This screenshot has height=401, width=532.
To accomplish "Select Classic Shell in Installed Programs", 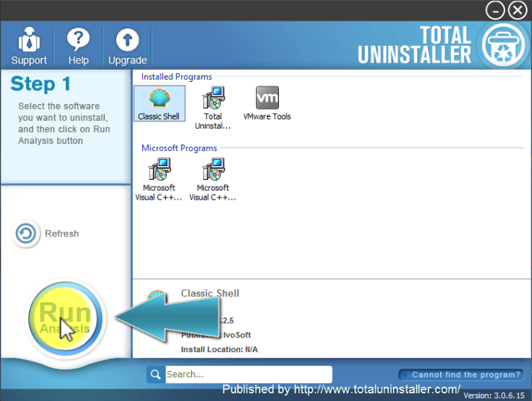I will pos(159,103).
